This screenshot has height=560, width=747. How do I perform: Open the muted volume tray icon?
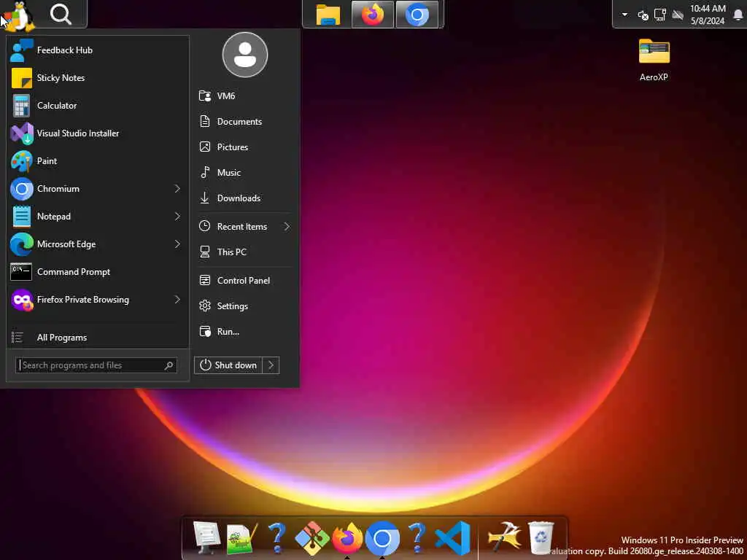pos(643,15)
